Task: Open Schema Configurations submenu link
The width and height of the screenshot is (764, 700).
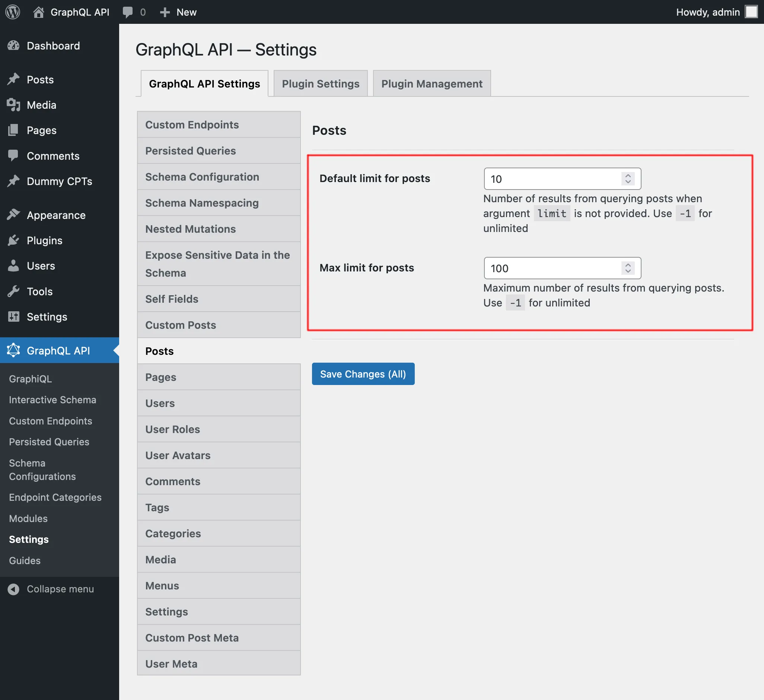Action: coord(42,470)
